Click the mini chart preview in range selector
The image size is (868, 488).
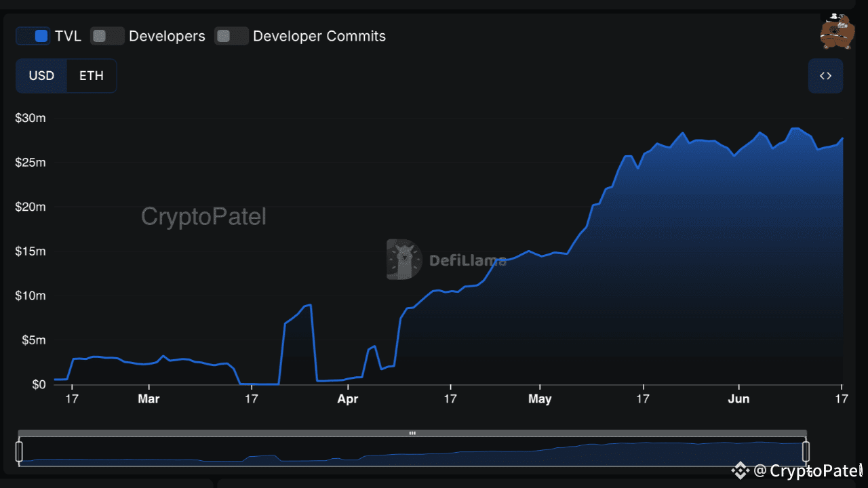click(x=412, y=453)
